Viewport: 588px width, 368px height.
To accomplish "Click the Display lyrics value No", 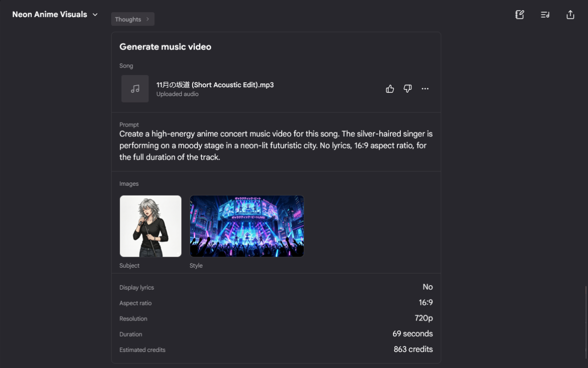I will pyautogui.click(x=428, y=287).
